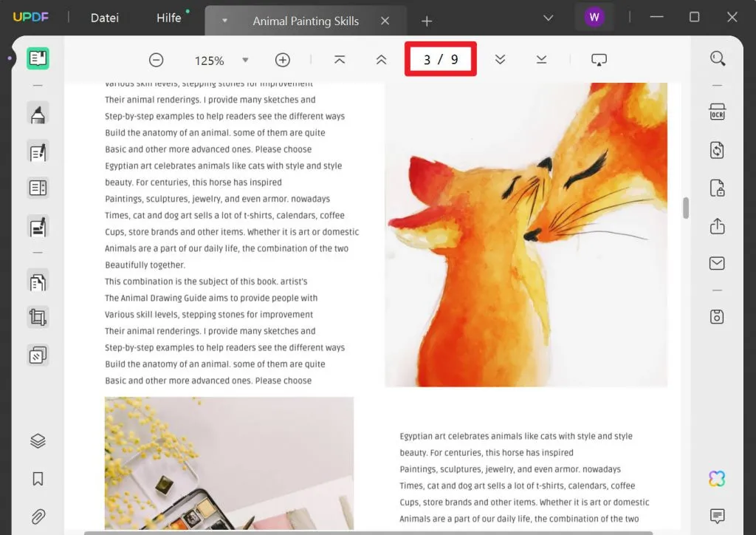Open the tab's dropdown arrow
756x535 pixels.
click(224, 21)
